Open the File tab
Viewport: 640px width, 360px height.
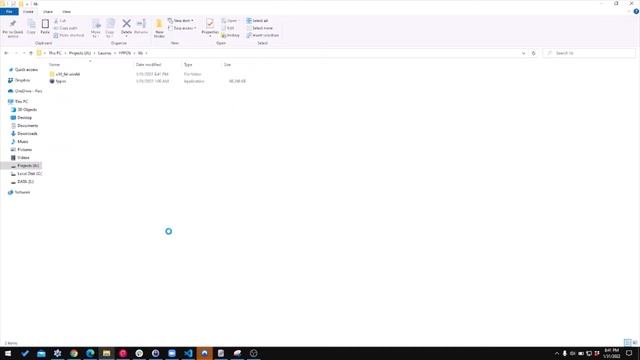(9, 11)
